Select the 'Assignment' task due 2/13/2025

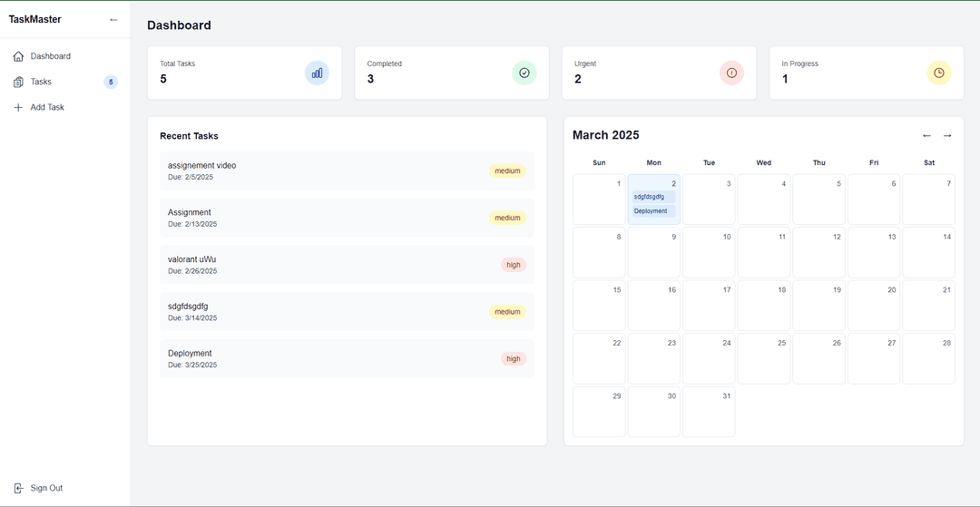pos(347,218)
